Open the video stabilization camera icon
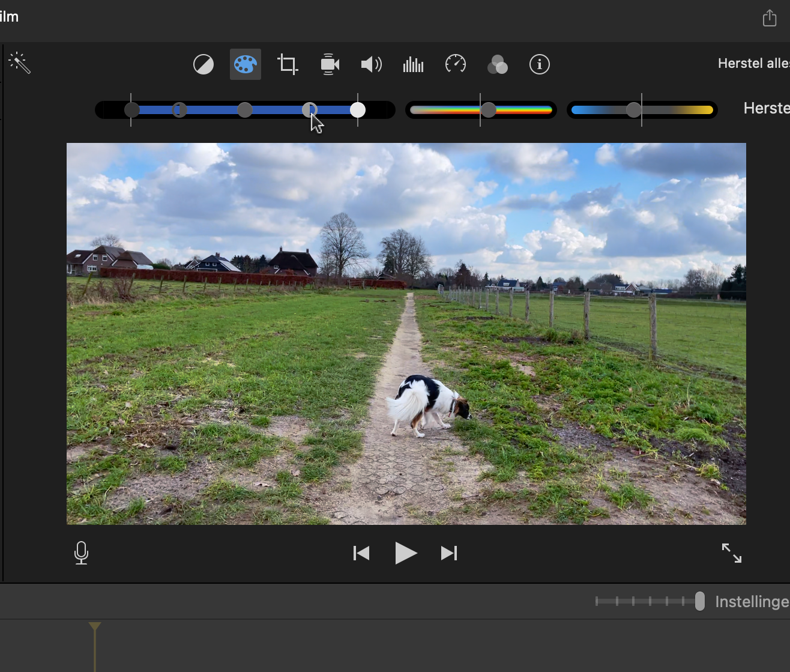The image size is (790, 672). [330, 64]
